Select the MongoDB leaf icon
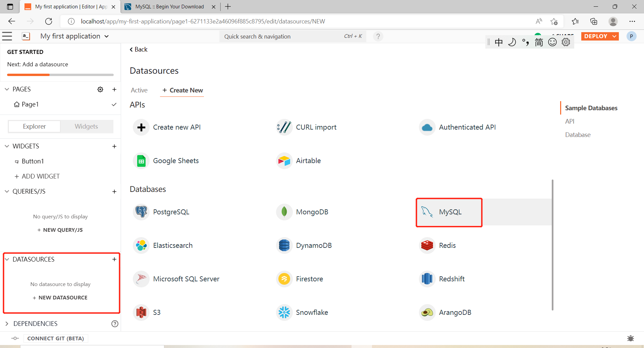 tap(284, 212)
